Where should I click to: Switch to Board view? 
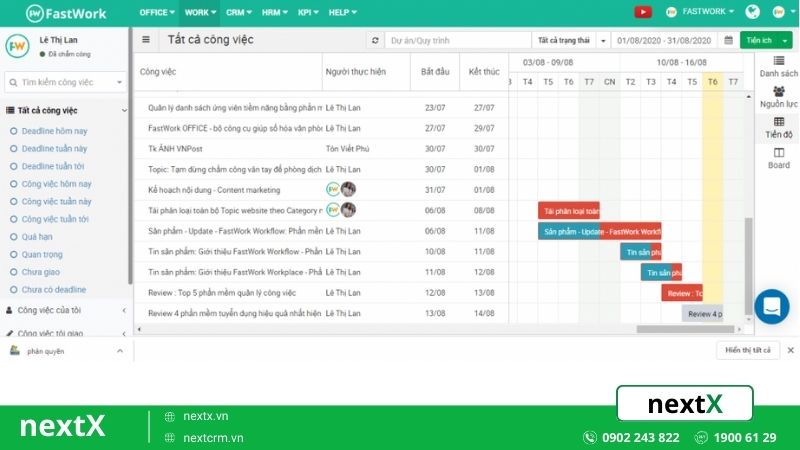[779, 159]
